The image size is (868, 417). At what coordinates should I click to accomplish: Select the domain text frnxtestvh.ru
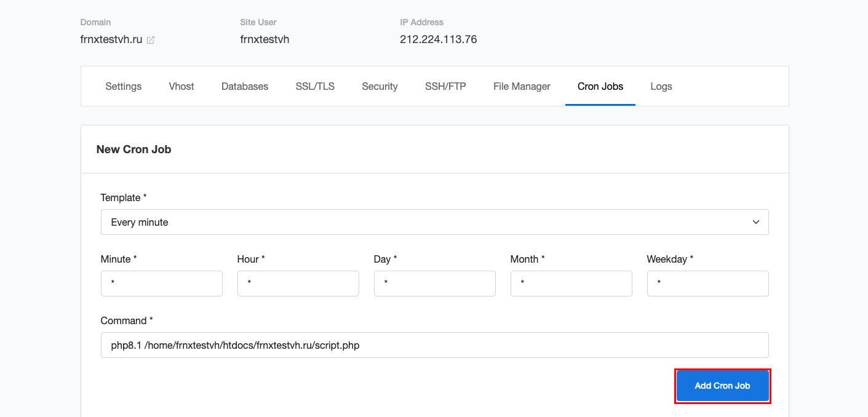111,39
